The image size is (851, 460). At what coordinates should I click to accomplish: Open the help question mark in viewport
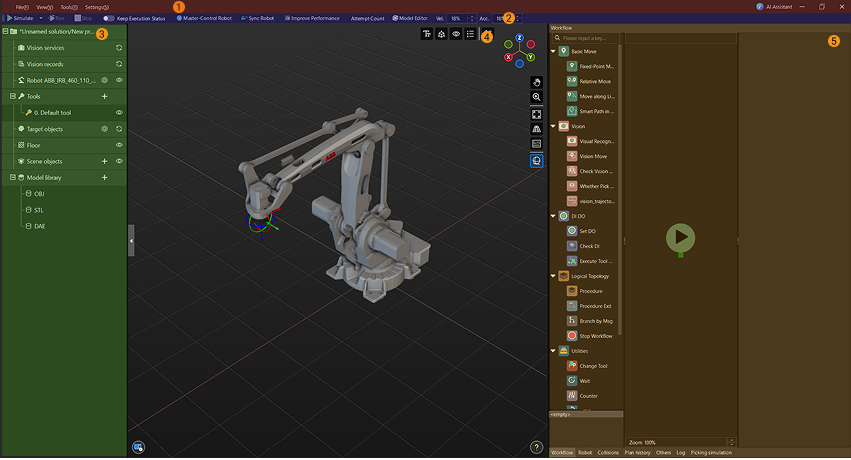[x=537, y=447]
